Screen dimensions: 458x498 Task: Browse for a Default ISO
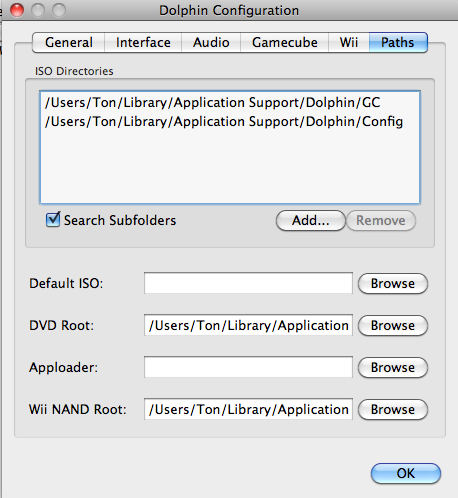click(x=393, y=284)
